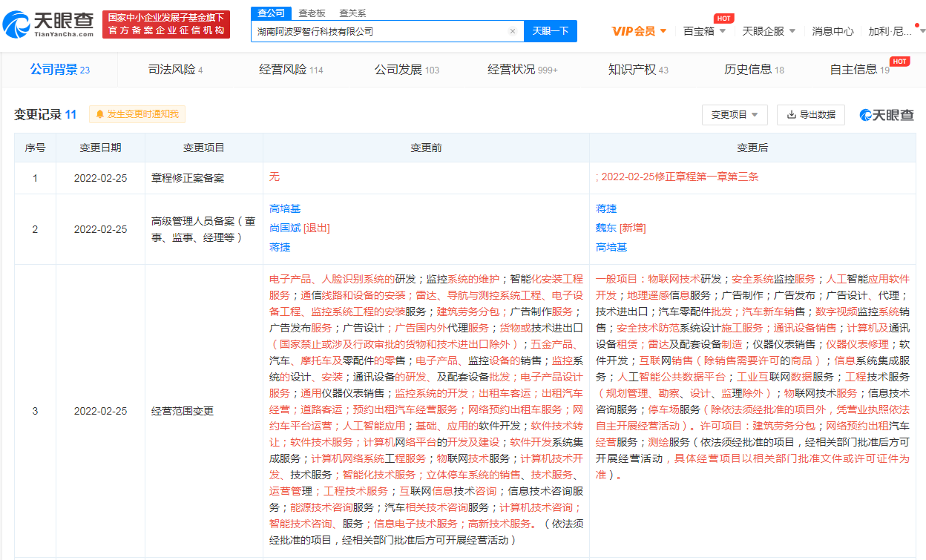926x560 pixels.
Task: Export the table with 导出数据
Action: [811, 115]
